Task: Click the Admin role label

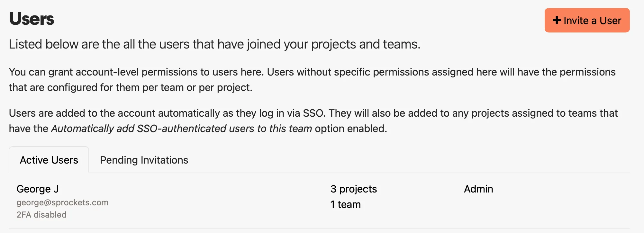Action: tap(478, 189)
